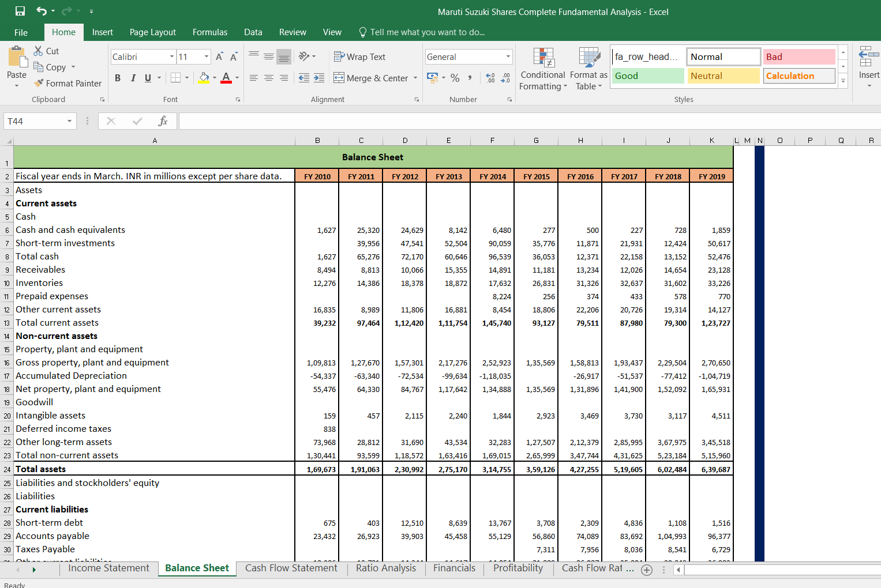Viewport: 881px width, 588px height.
Task: Increase decimal places
Action: (x=490, y=78)
